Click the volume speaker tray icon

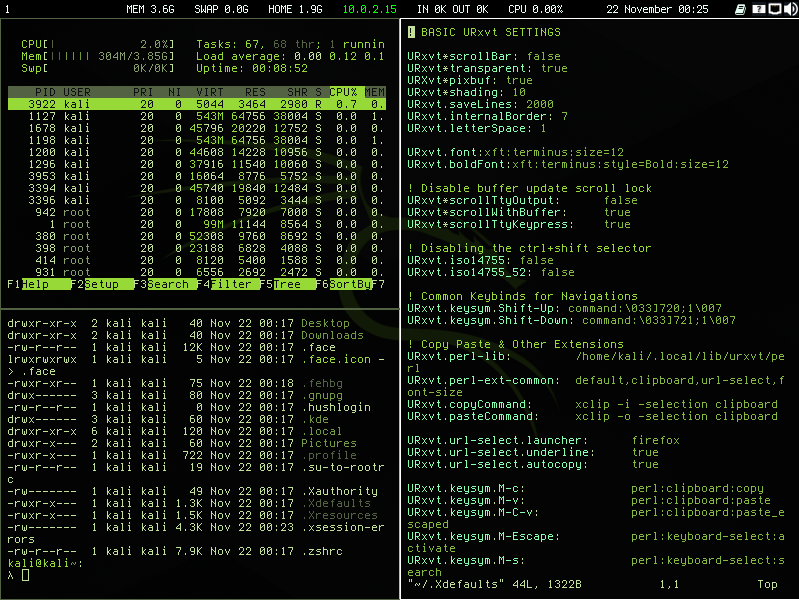(791, 9)
